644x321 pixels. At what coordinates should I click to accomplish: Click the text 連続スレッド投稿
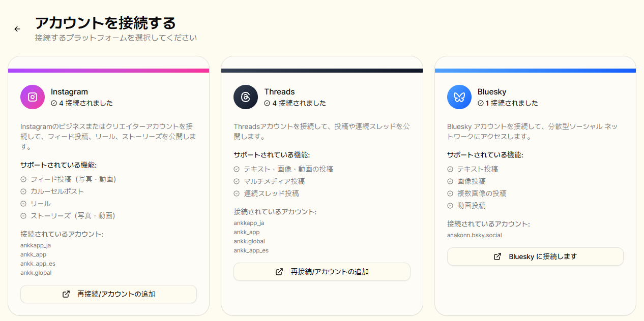click(x=271, y=194)
